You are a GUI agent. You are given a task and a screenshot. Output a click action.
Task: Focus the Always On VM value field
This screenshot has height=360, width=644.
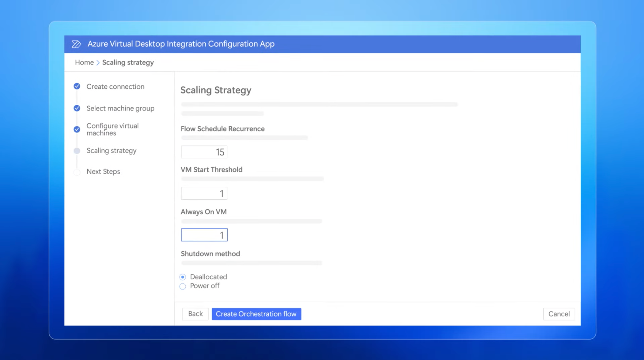[204, 235]
